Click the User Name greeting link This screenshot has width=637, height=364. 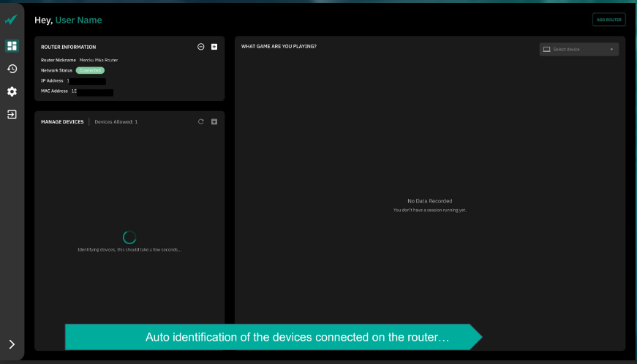tap(78, 20)
